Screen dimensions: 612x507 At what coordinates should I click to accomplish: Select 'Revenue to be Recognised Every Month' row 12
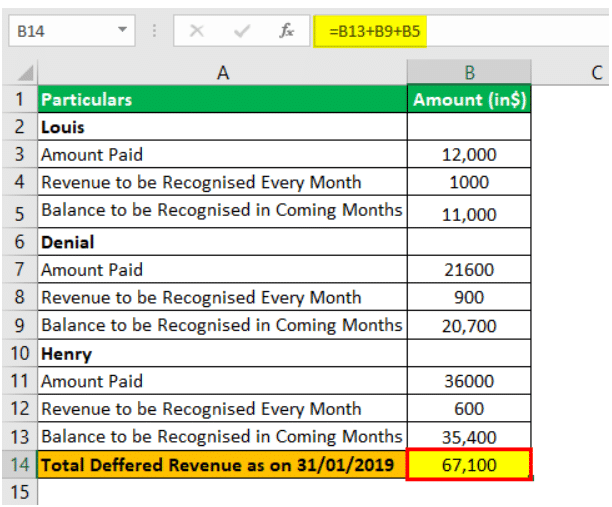click(x=222, y=408)
